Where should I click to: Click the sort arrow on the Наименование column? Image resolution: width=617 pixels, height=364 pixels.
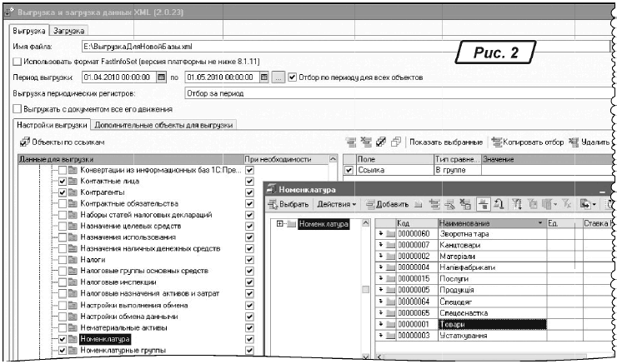[x=539, y=223]
